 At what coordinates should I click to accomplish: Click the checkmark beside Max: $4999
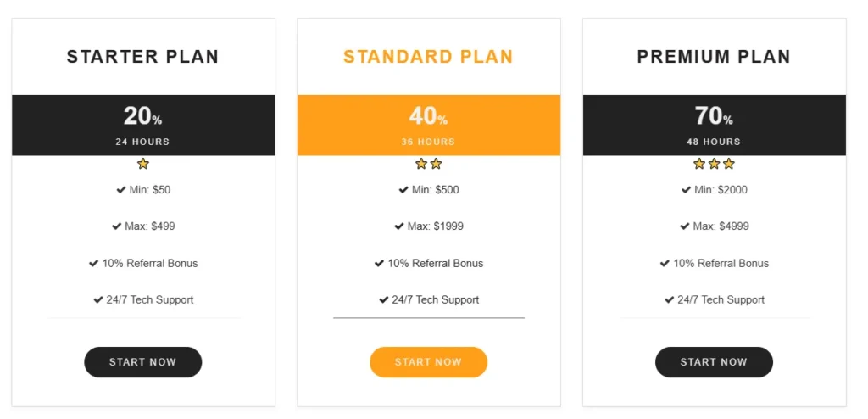pyautogui.click(x=684, y=226)
